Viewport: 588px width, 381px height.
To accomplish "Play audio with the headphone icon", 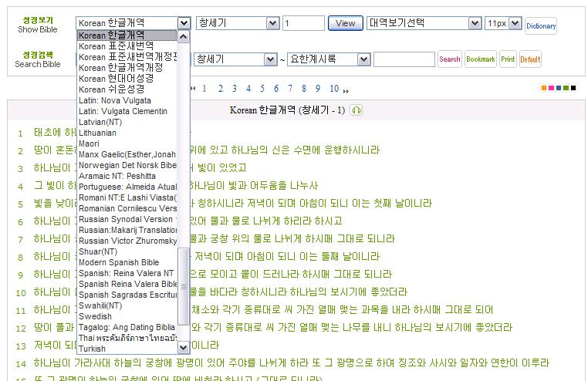I will [356, 110].
